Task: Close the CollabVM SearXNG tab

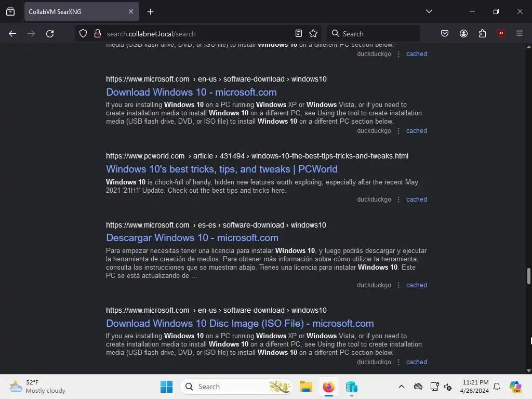Action: click(131, 11)
